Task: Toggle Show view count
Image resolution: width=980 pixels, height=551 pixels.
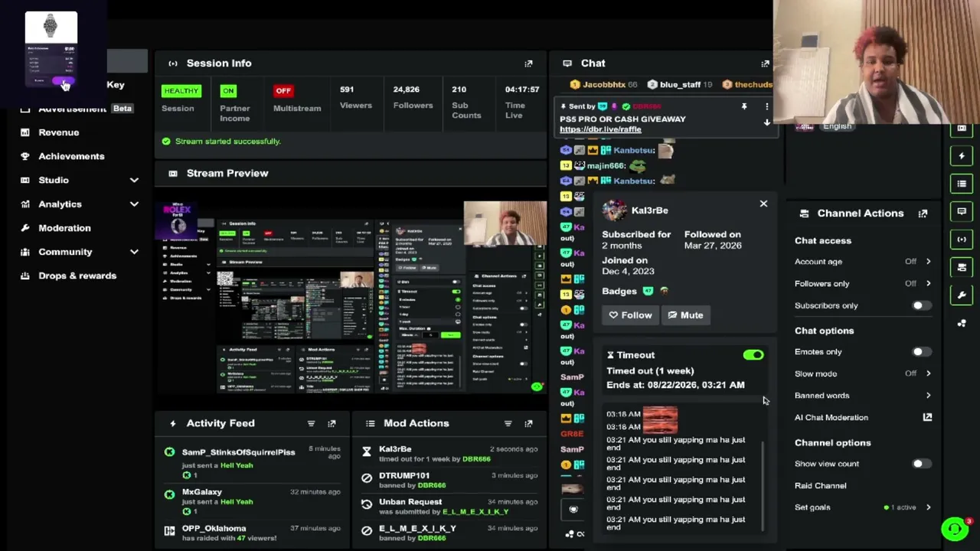Action: coord(921,464)
